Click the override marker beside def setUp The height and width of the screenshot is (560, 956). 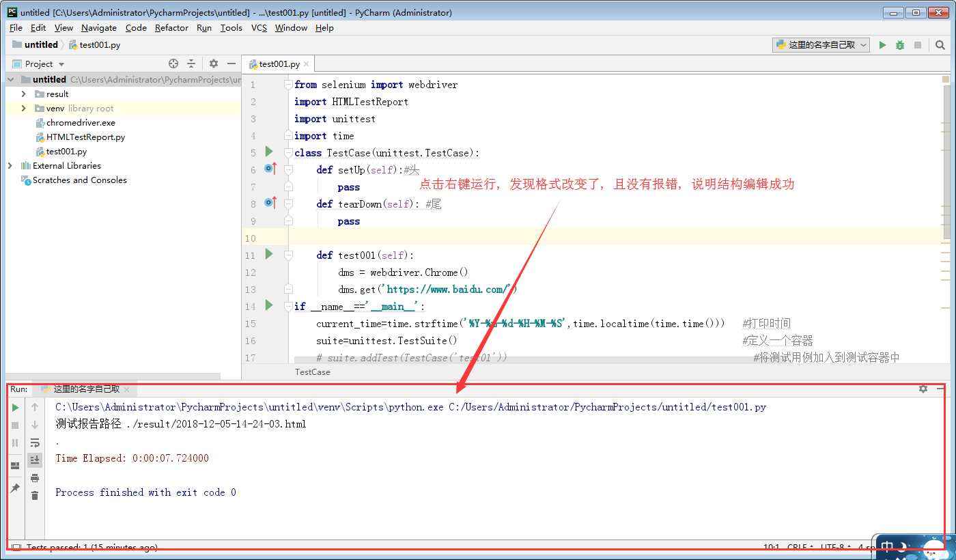[x=270, y=169]
